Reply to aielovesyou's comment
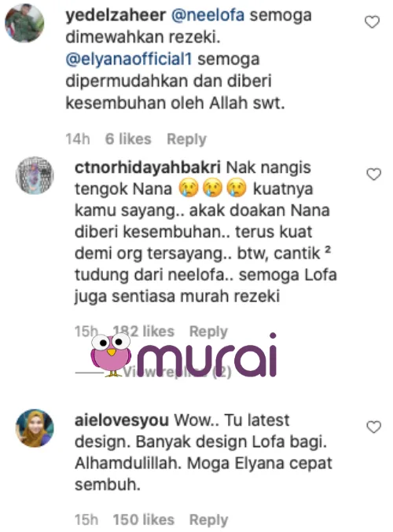The height and width of the screenshot is (532, 393). [208, 519]
